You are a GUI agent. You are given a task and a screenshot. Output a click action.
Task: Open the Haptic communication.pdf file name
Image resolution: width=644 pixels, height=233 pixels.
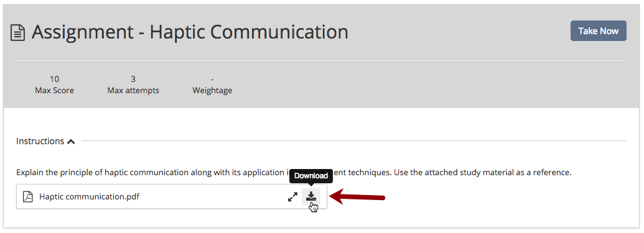click(89, 196)
